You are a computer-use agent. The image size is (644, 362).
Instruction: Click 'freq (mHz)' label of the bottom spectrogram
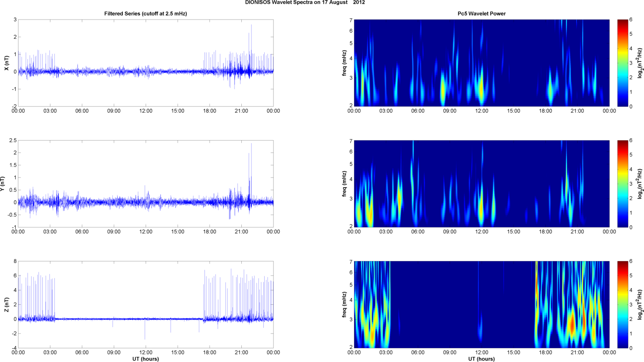click(345, 305)
